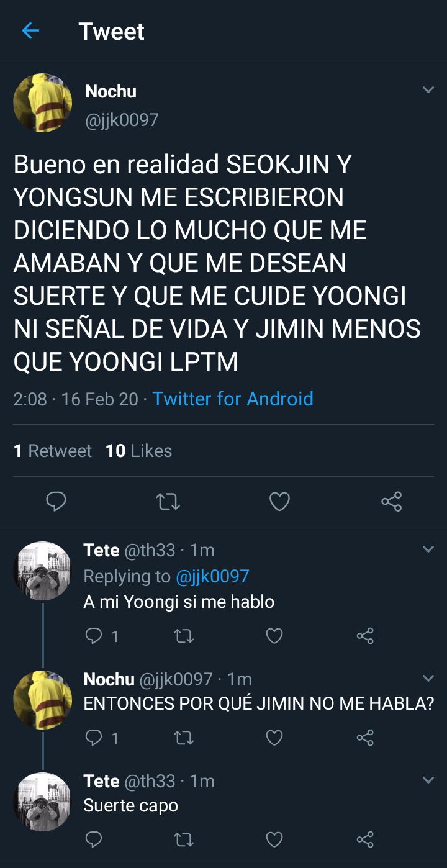Go back using the arrow icon
Screen dimensions: 447x868
coord(30,31)
